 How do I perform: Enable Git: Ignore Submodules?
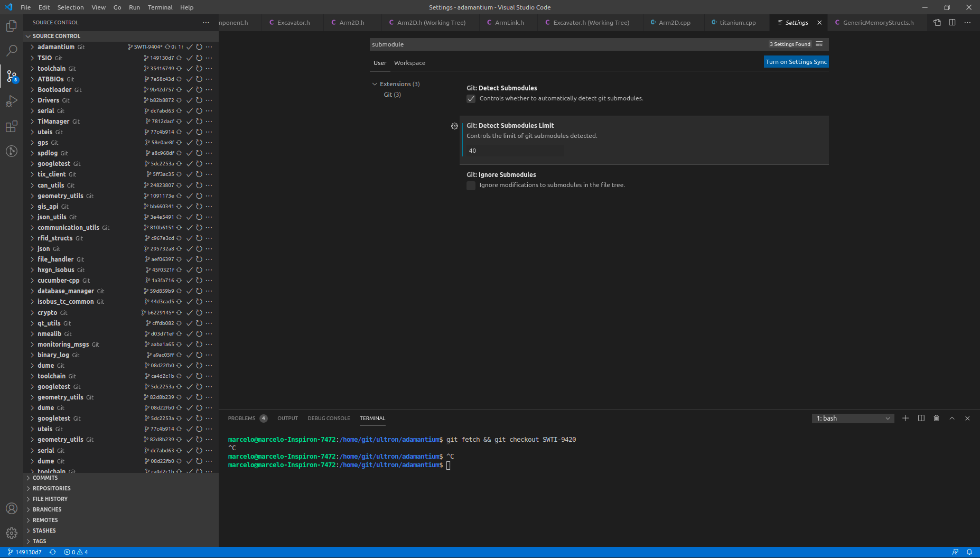click(471, 185)
